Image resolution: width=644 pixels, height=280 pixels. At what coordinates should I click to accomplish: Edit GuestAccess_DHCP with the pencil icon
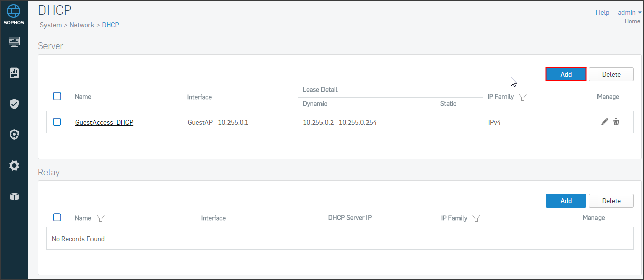click(604, 122)
